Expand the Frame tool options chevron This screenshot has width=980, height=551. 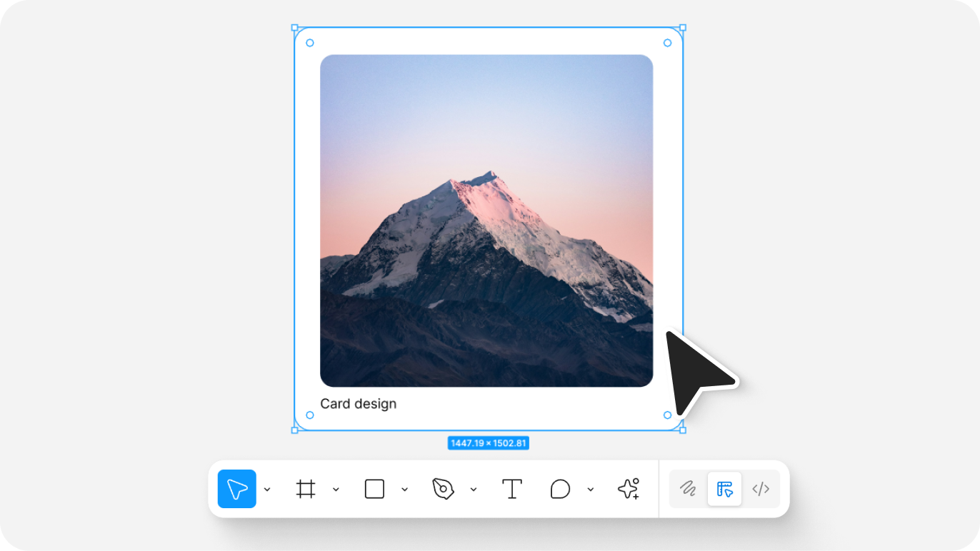click(336, 490)
